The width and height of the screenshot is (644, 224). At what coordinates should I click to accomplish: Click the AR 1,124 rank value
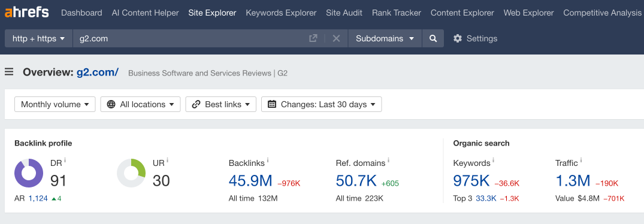pos(38,199)
